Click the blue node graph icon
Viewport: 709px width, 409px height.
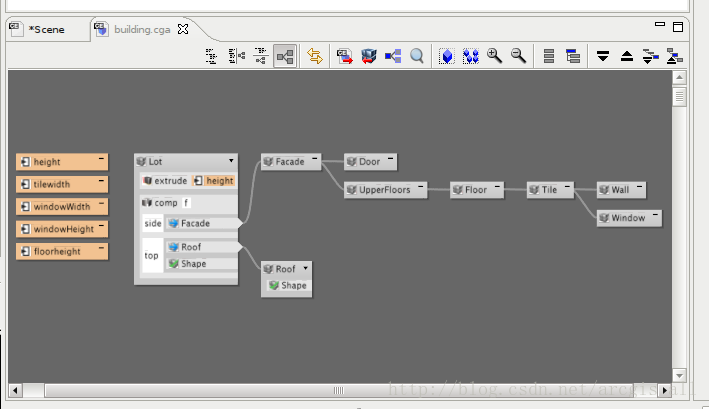point(393,56)
